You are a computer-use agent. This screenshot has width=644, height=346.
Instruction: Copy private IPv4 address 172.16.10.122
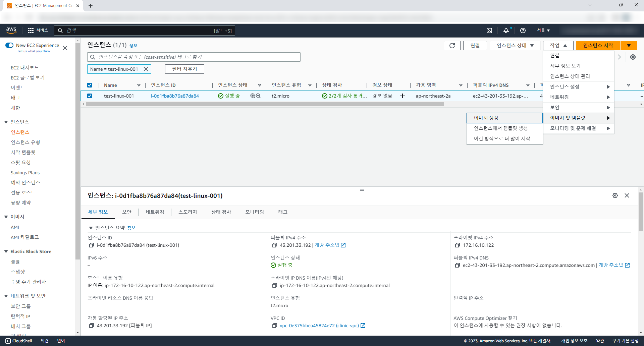pyautogui.click(x=458, y=245)
